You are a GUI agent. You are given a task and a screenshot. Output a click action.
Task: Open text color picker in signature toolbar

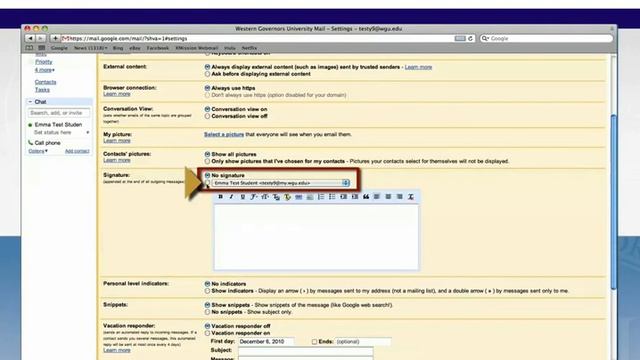[x=276, y=197]
